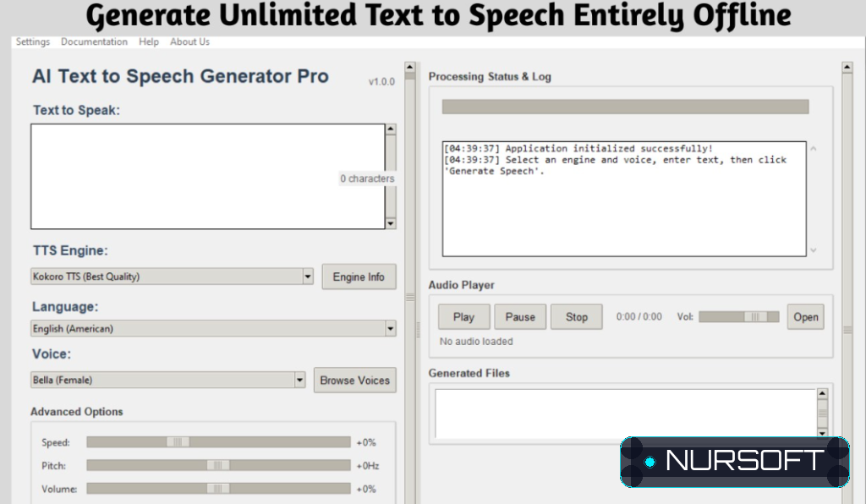Click the Browse Voices button
The image size is (866, 504).
click(x=355, y=381)
